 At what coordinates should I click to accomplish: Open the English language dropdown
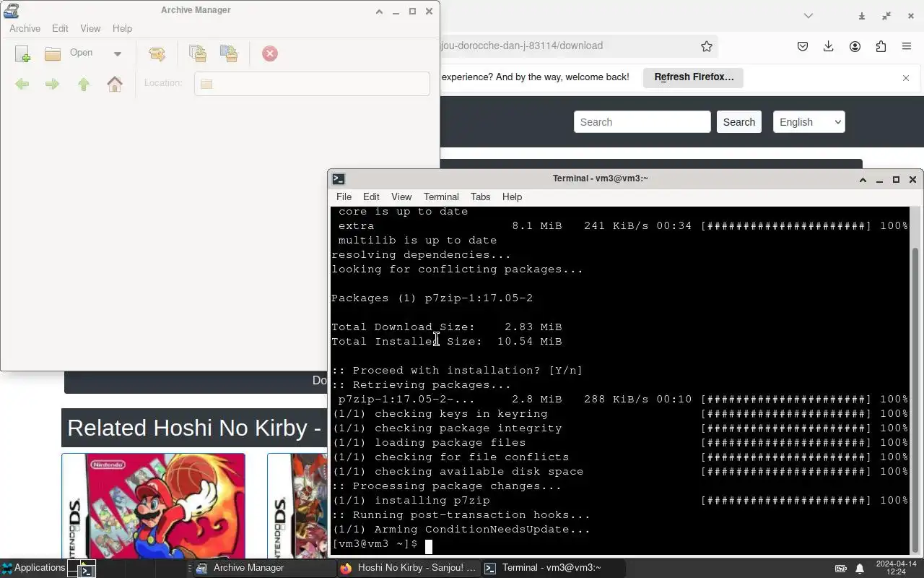click(x=808, y=122)
